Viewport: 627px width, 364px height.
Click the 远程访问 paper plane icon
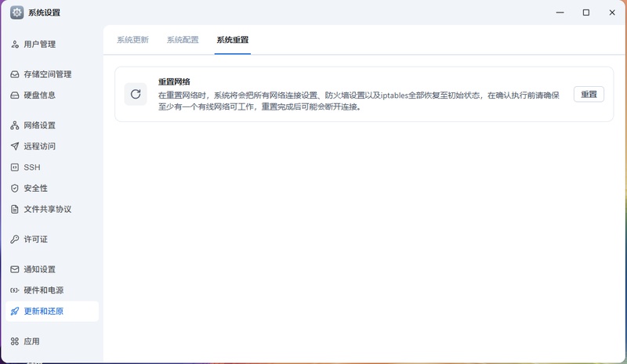click(x=15, y=146)
